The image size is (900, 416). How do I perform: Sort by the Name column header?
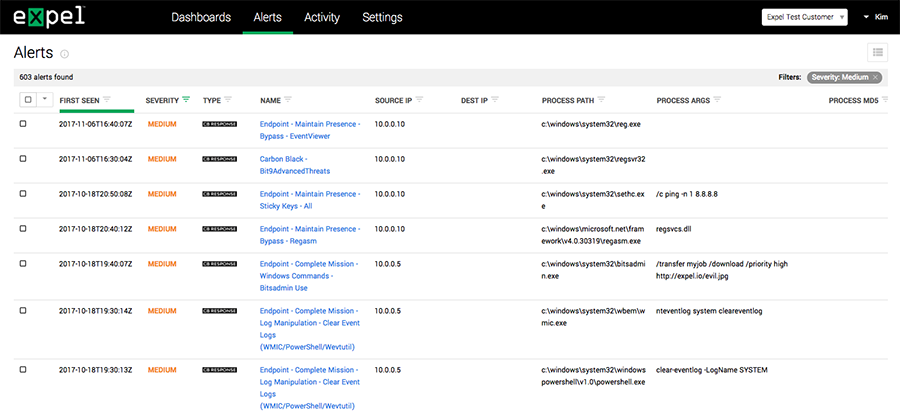click(270, 100)
